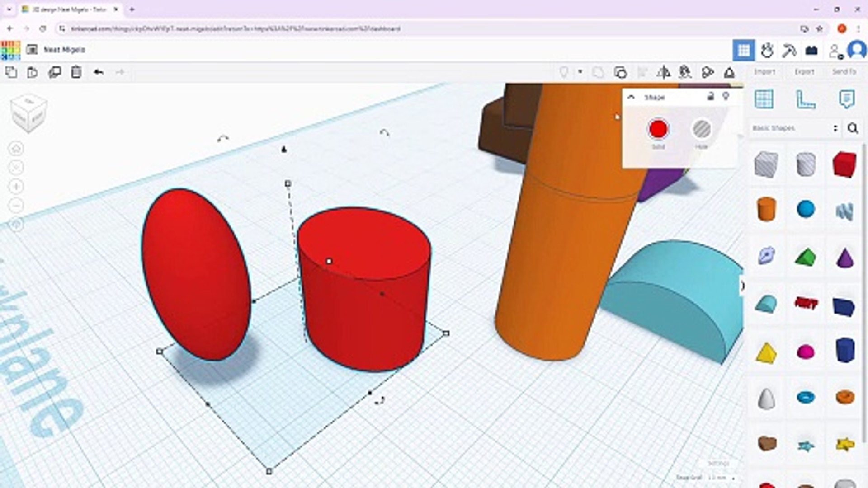The height and width of the screenshot is (488, 868).
Task: Set the shape to Hole
Action: (701, 130)
